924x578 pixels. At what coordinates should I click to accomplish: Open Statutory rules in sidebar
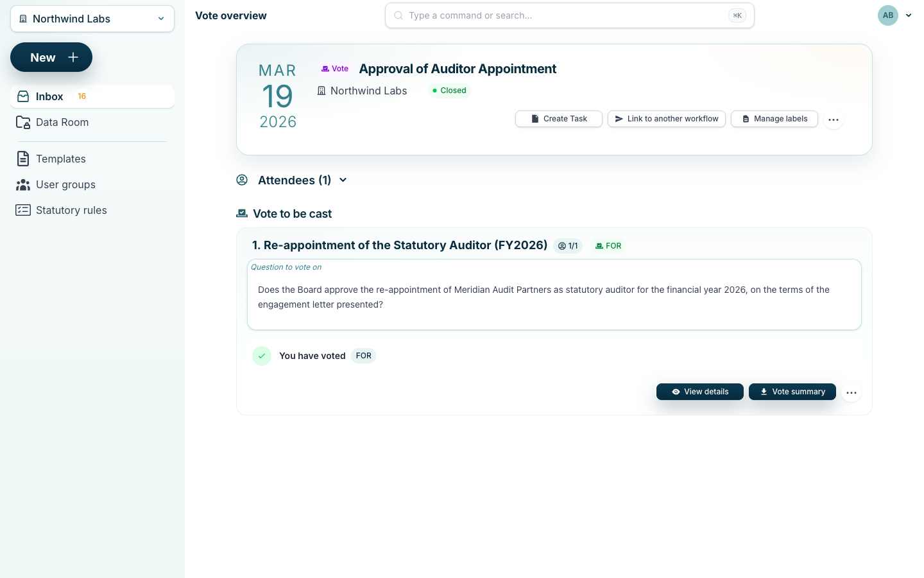point(92,210)
